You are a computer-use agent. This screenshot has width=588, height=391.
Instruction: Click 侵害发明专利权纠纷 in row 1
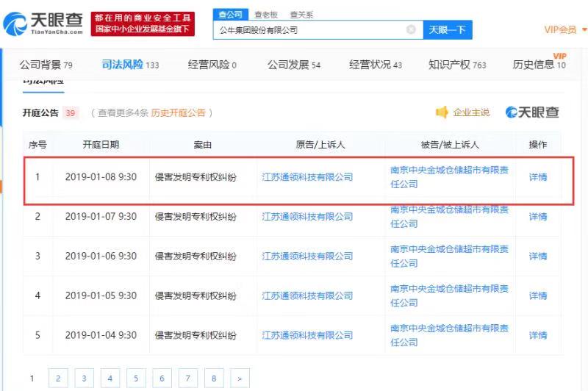(x=196, y=177)
